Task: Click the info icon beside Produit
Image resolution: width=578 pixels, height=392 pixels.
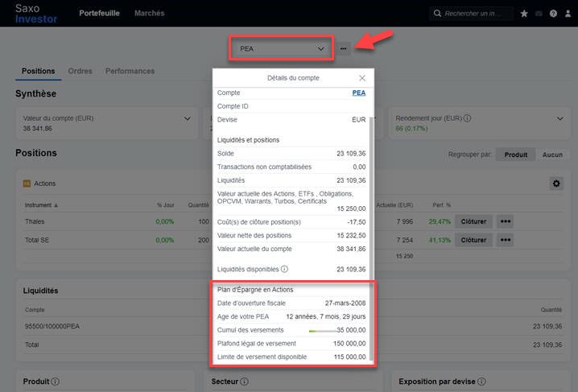Action: [55, 382]
